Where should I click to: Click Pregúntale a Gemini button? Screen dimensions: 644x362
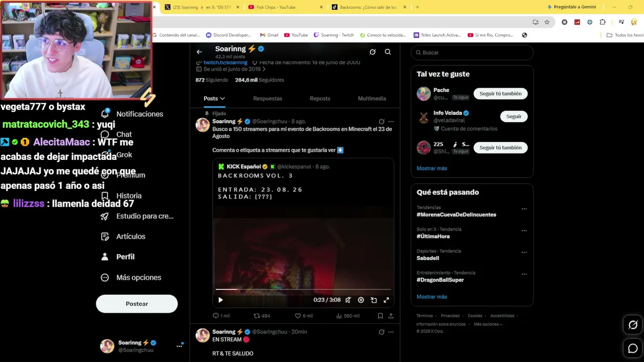(572, 7)
